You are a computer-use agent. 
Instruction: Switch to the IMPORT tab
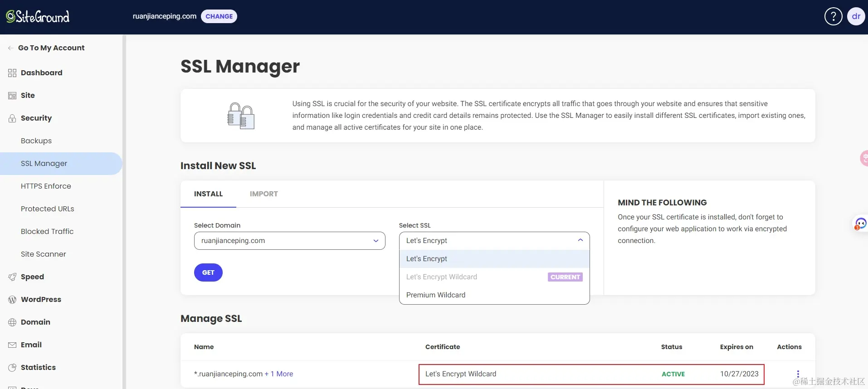[x=264, y=194]
